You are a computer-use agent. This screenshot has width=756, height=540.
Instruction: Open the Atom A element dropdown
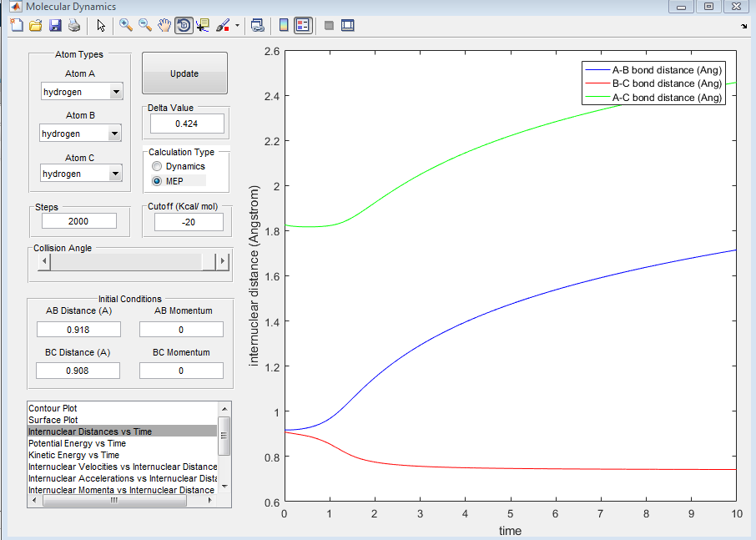point(115,92)
